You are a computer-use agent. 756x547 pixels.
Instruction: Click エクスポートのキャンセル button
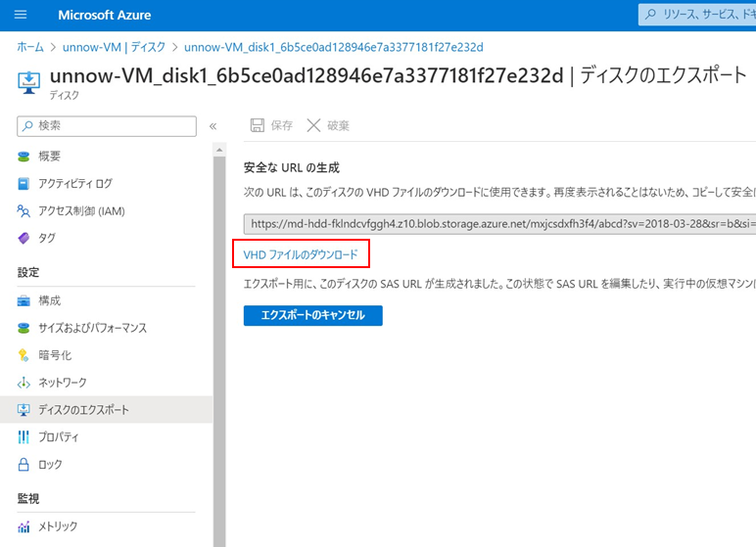313,315
